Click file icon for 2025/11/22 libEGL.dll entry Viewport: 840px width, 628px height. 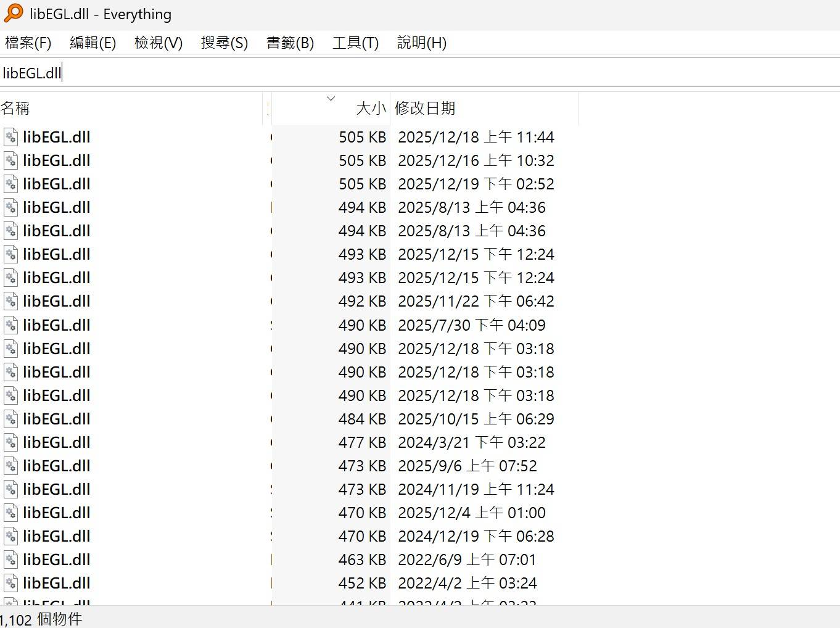(10, 301)
